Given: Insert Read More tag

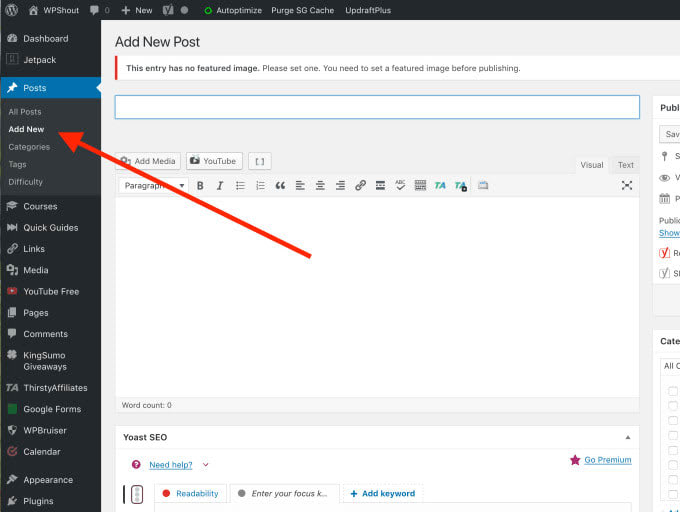Looking at the screenshot, I should click(380, 186).
